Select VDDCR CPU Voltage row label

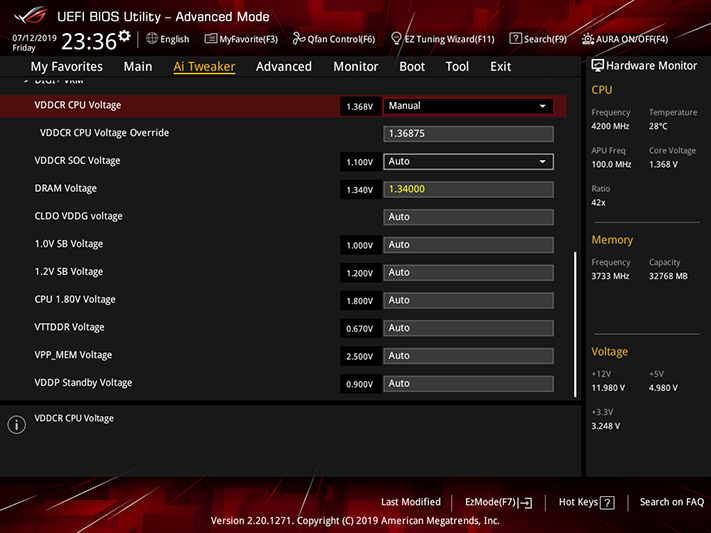tap(78, 105)
